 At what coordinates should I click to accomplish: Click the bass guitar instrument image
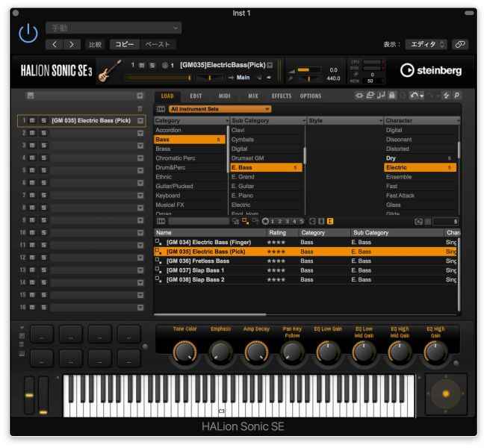point(109,71)
